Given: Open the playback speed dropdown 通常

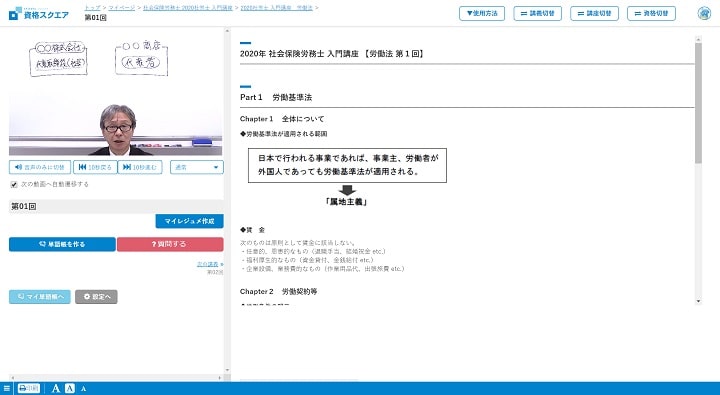Looking at the screenshot, I should tap(197, 167).
